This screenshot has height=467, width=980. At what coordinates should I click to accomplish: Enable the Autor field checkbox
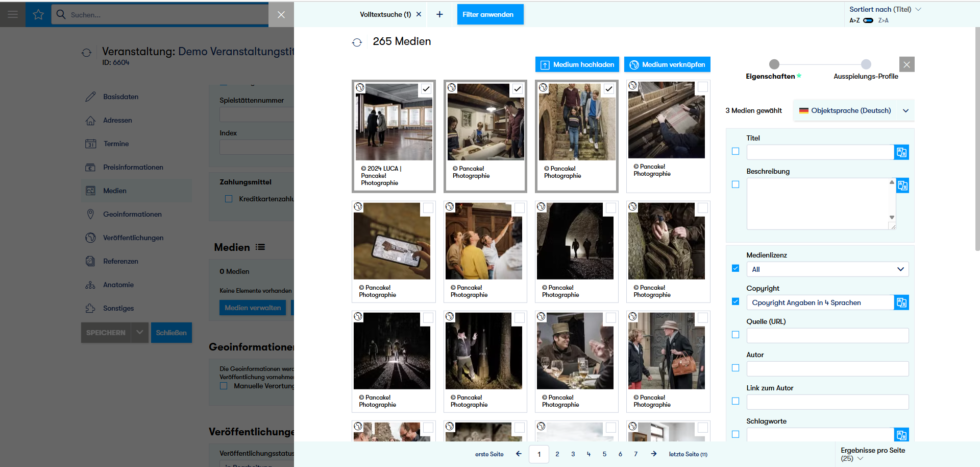736,368
